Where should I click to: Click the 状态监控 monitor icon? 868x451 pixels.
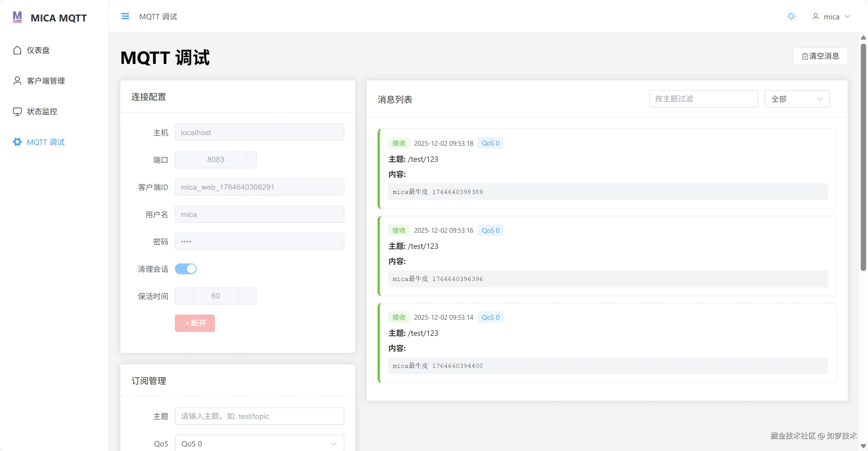[x=17, y=112]
